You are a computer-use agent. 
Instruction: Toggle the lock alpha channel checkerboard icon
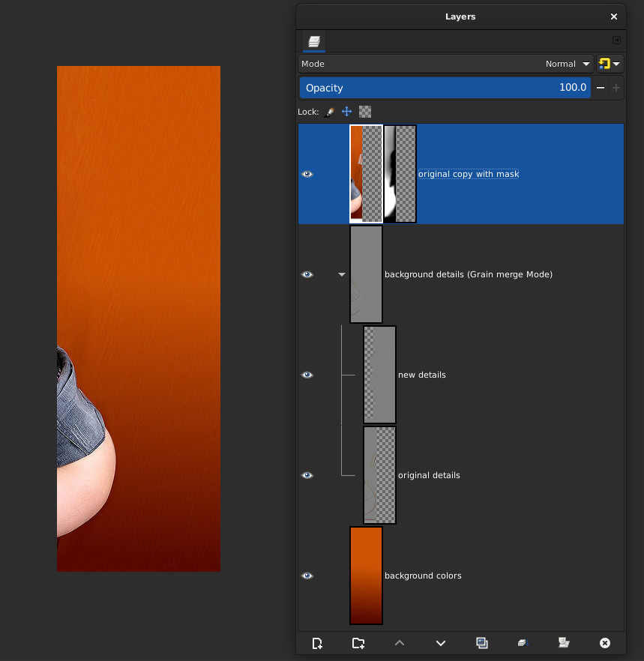click(x=365, y=112)
